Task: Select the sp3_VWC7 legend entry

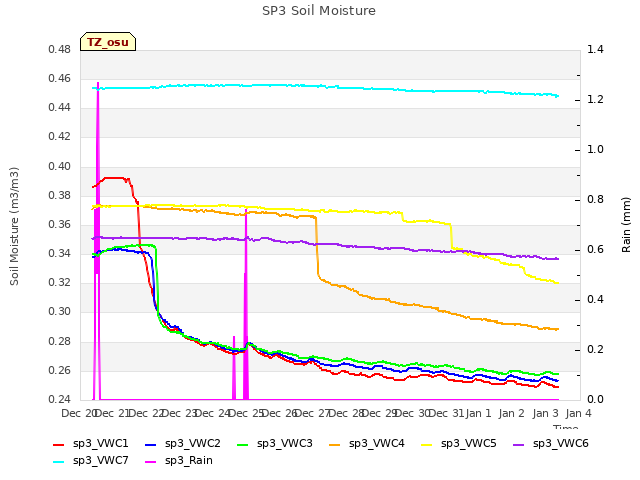Action: [x=91, y=461]
